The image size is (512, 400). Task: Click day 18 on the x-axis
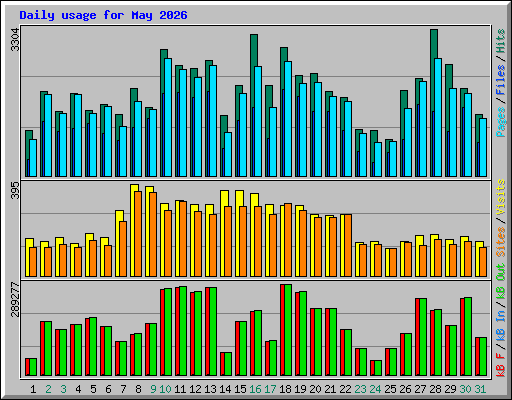285,389
